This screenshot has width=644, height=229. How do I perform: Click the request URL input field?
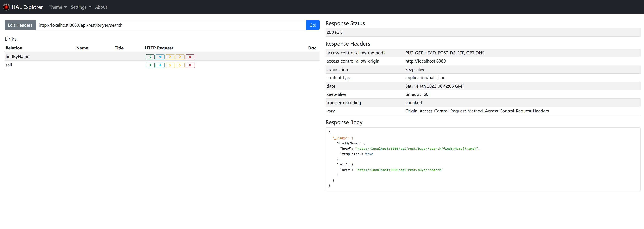170,25
